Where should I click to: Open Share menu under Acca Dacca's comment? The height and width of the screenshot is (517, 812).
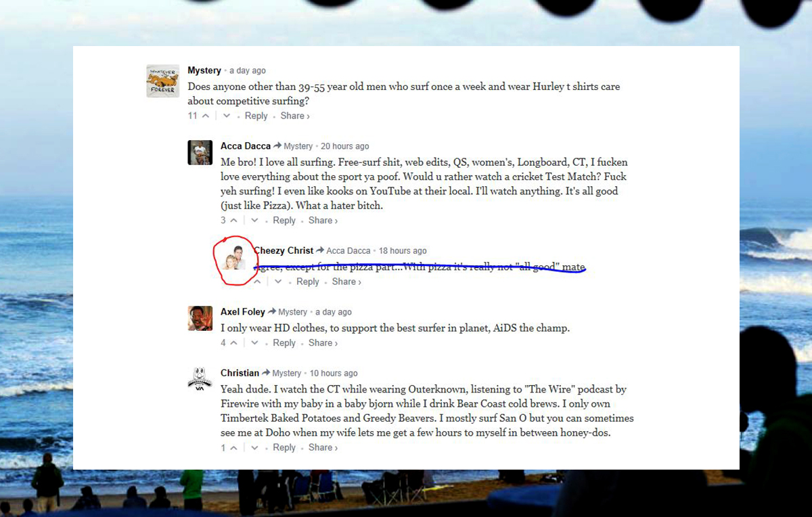(x=323, y=221)
